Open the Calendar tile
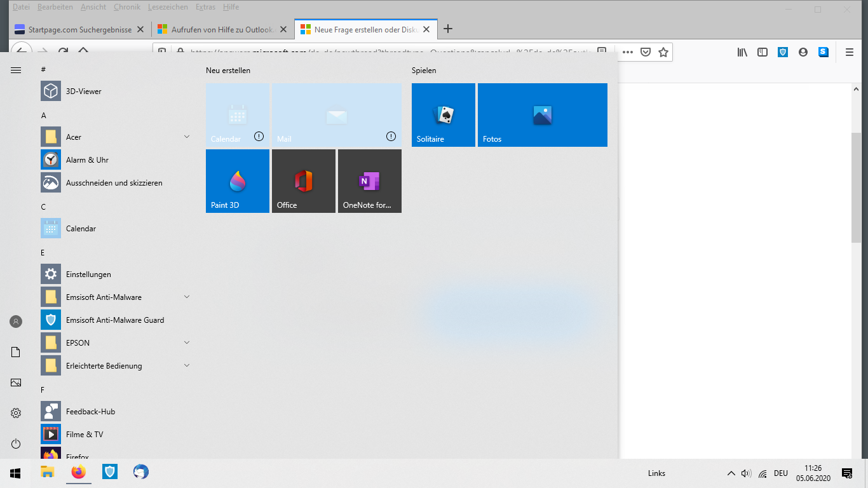 click(238, 115)
